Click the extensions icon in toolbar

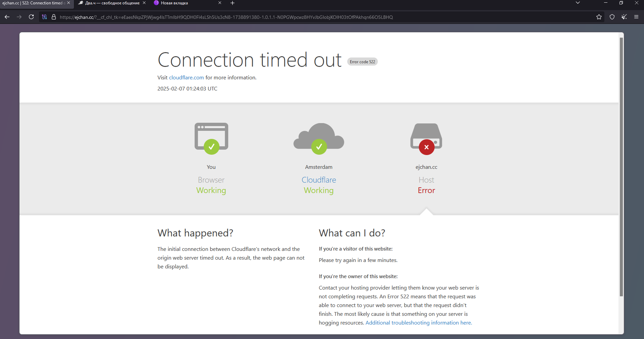(x=624, y=17)
